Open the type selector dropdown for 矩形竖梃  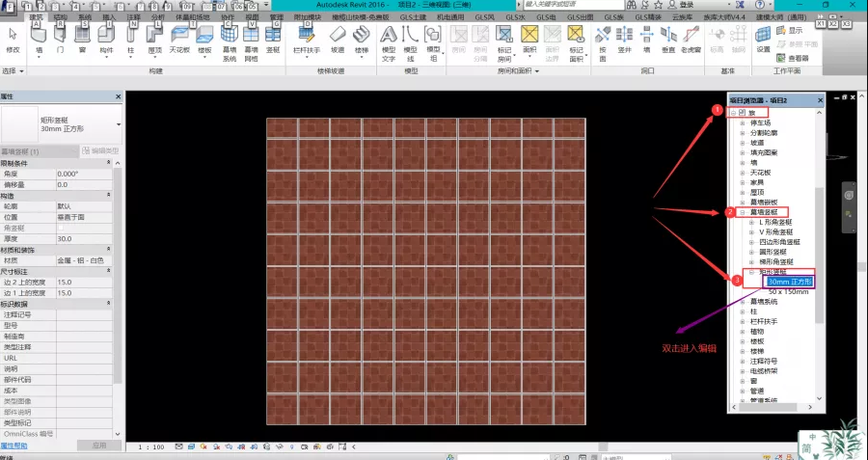coord(119,123)
